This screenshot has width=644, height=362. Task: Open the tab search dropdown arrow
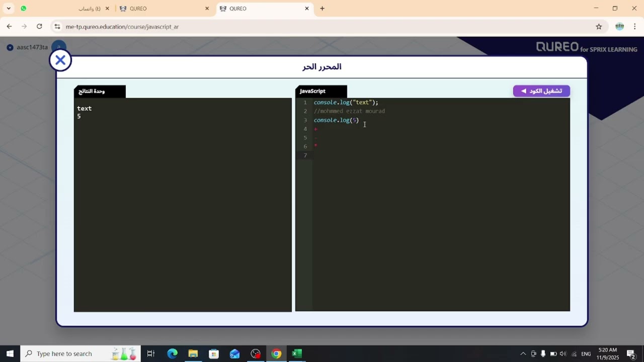9,9
